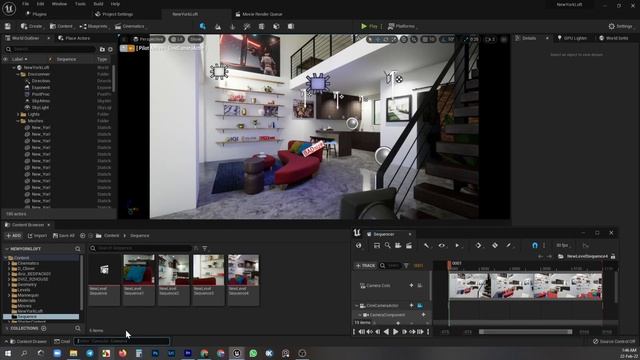Select the NewLevelSequence4 thumbnail
Image resolution: width=640 pixels, height=360 pixels.
point(243,280)
